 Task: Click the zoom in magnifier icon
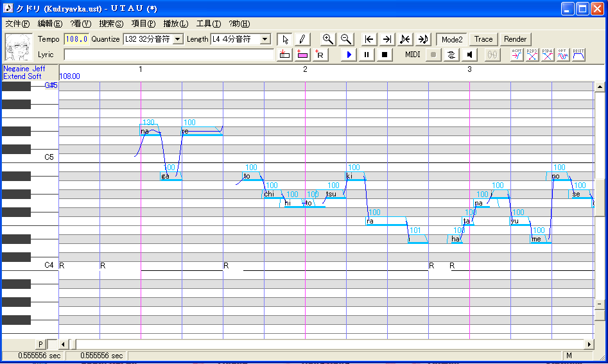coord(328,40)
